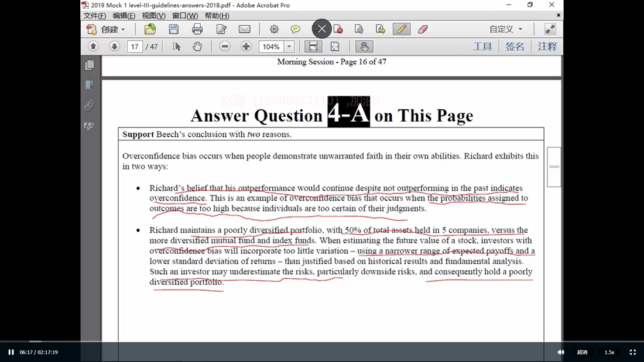This screenshot has width=644, height=362.
Task: Open preferences gear icon
Action: 274,29
